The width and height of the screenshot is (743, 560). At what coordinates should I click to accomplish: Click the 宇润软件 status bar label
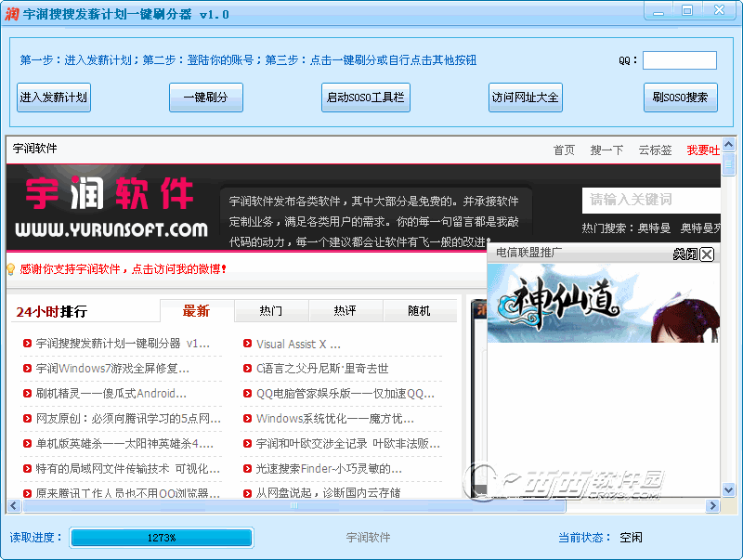[x=368, y=538]
